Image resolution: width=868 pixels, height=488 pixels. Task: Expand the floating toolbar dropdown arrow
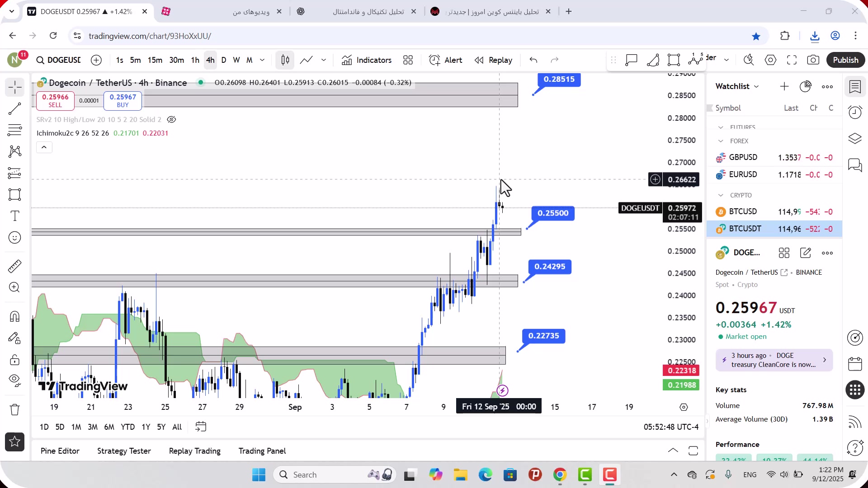click(726, 60)
